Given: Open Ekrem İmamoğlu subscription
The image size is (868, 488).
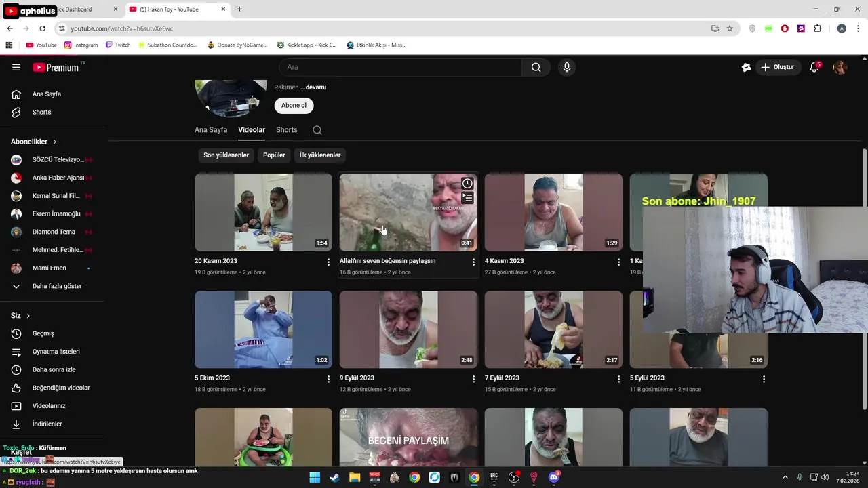Looking at the screenshot, I should pos(52,214).
